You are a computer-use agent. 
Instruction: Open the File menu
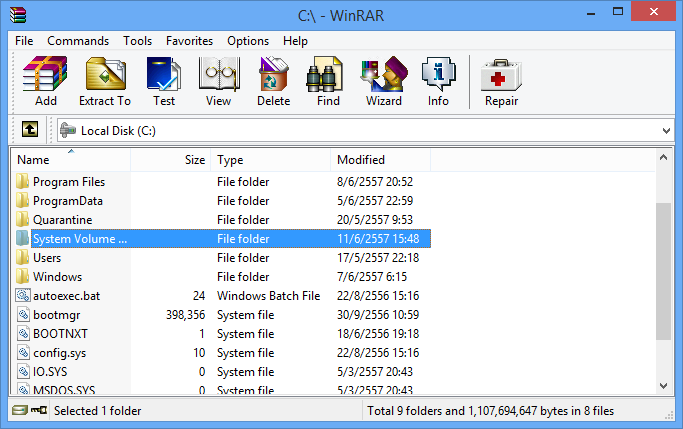click(x=24, y=41)
